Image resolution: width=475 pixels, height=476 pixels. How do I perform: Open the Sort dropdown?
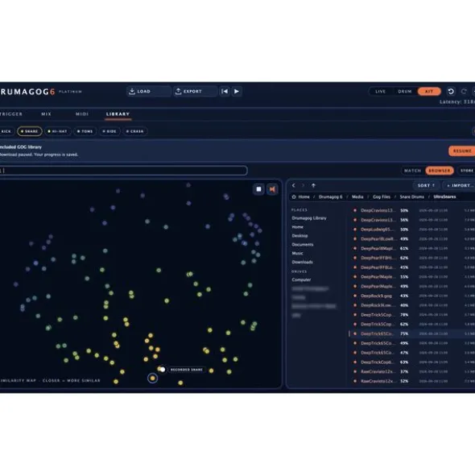coord(426,185)
